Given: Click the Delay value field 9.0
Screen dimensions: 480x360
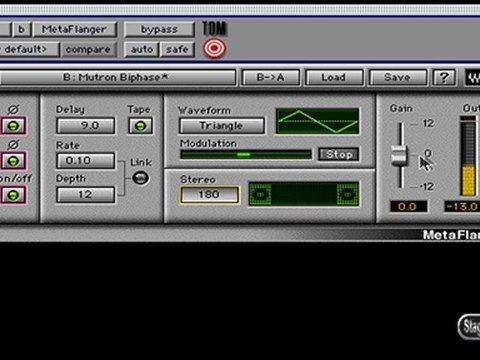Looking at the screenshot, I should point(86,126).
